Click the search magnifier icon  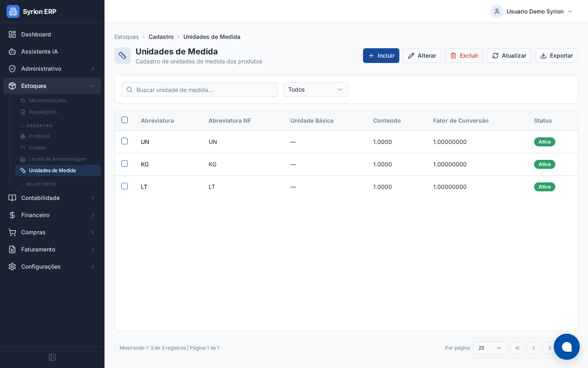pos(129,90)
